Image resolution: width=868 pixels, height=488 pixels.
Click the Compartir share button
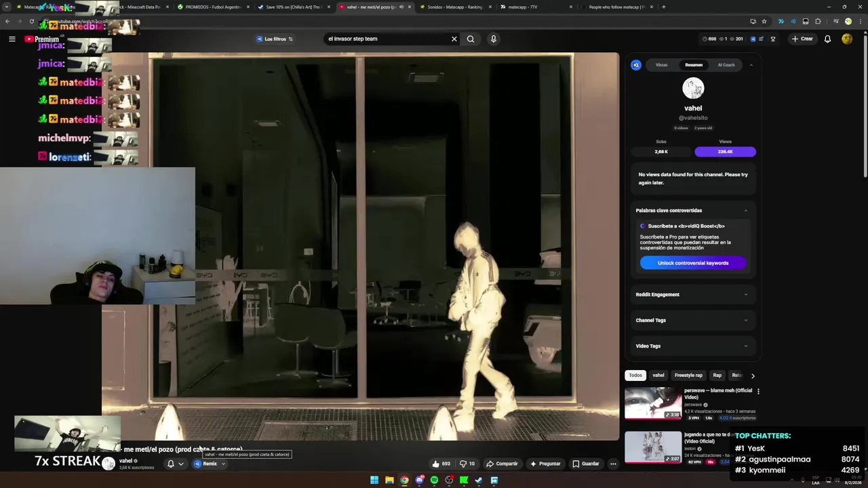click(x=502, y=464)
